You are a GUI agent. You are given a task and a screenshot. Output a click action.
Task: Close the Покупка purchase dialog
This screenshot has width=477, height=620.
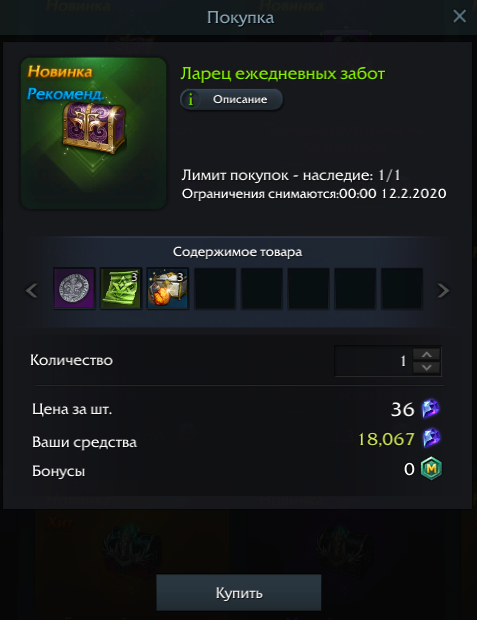click(x=459, y=16)
